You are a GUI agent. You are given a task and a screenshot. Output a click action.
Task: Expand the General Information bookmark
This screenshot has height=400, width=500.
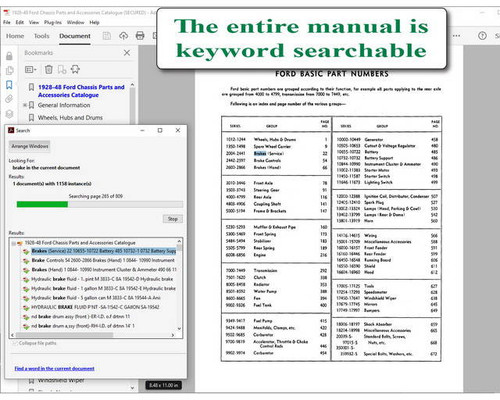tap(25, 105)
